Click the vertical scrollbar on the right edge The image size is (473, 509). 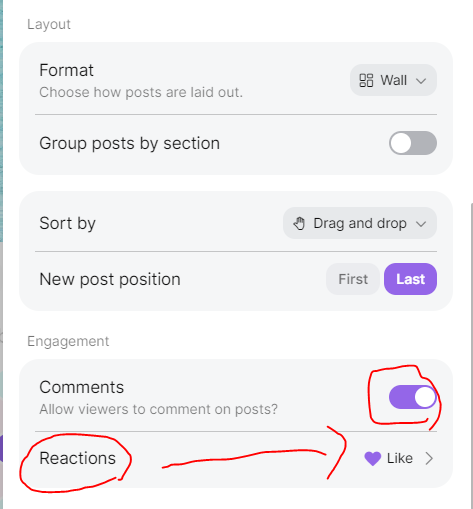click(x=472, y=353)
